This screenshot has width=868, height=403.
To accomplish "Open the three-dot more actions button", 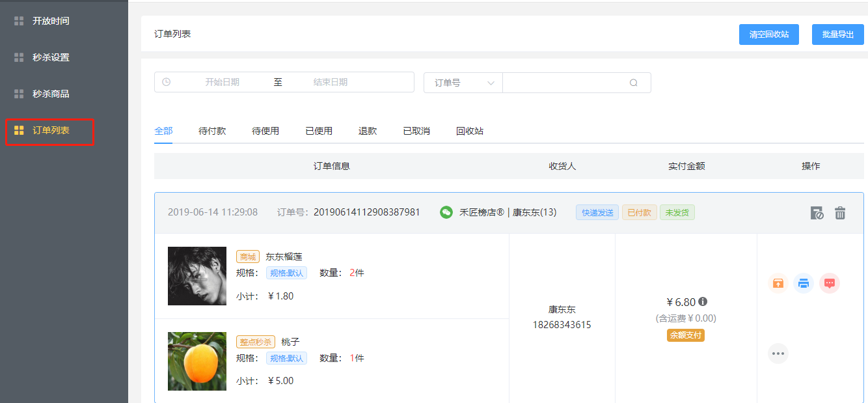I will pos(778,354).
